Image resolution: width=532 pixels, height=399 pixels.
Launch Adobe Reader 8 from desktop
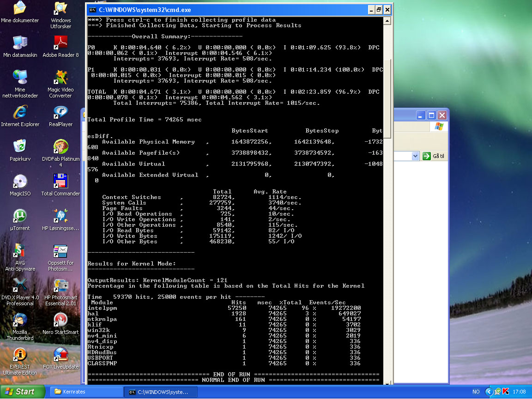point(61,43)
